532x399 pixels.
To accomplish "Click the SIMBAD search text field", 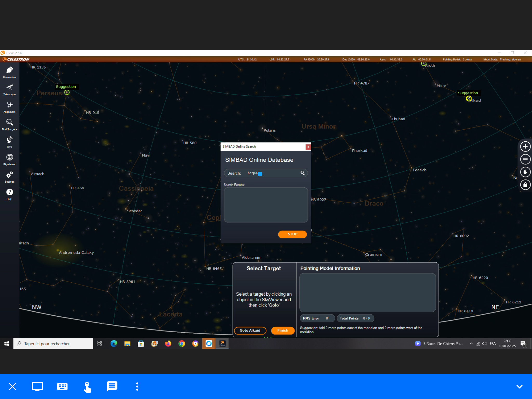I will 266,173.
